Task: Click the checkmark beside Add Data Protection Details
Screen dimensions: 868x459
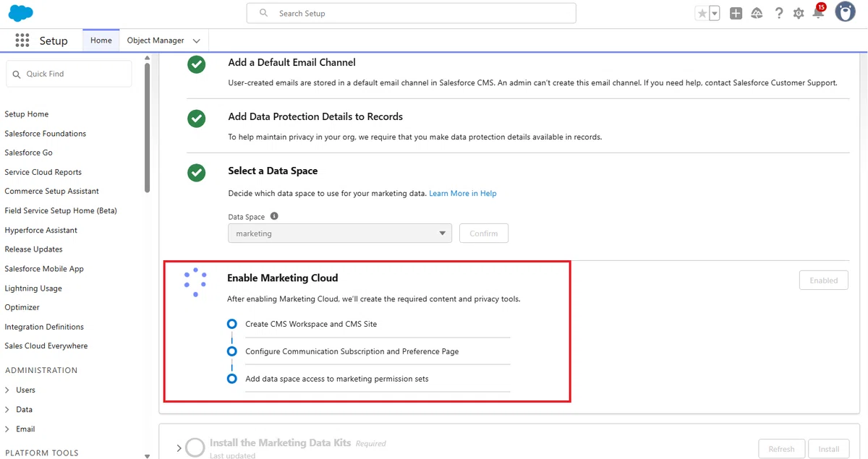Action: point(197,119)
